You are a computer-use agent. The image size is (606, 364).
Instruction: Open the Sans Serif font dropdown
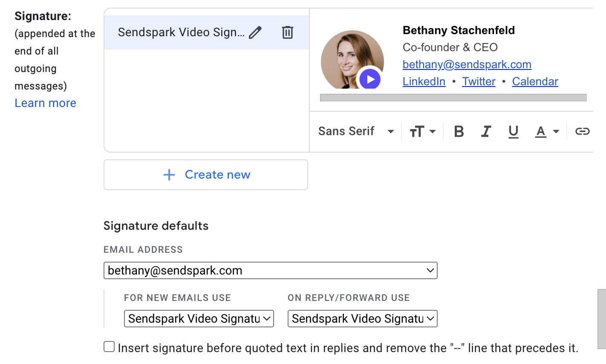tap(356, 131)
